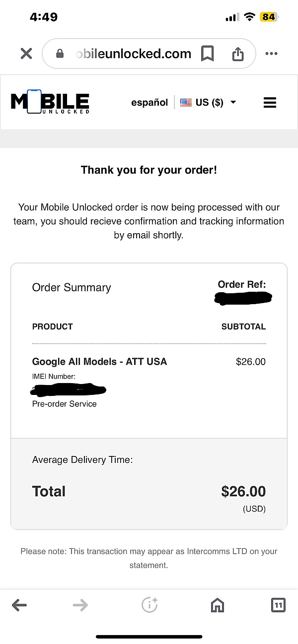Tap the US flag icon near the currency selector
Screen dimensions: 298x644
coord(185,102)
